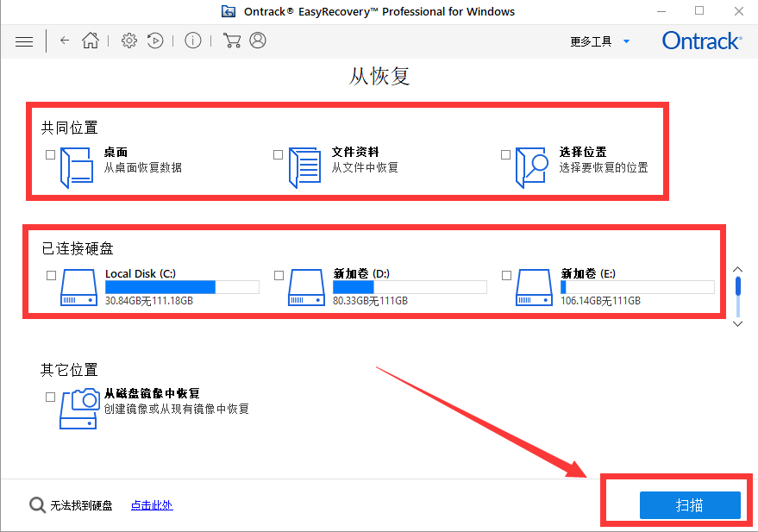The height and width of the screenshot is (532, 758).
Task: Click the choose location (选择位置) icon
Action: (x=532, y=167)
